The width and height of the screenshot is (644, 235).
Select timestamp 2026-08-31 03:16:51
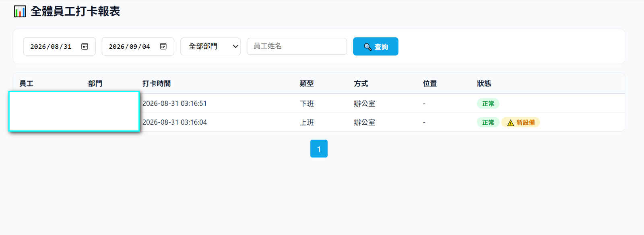point(175,103)
